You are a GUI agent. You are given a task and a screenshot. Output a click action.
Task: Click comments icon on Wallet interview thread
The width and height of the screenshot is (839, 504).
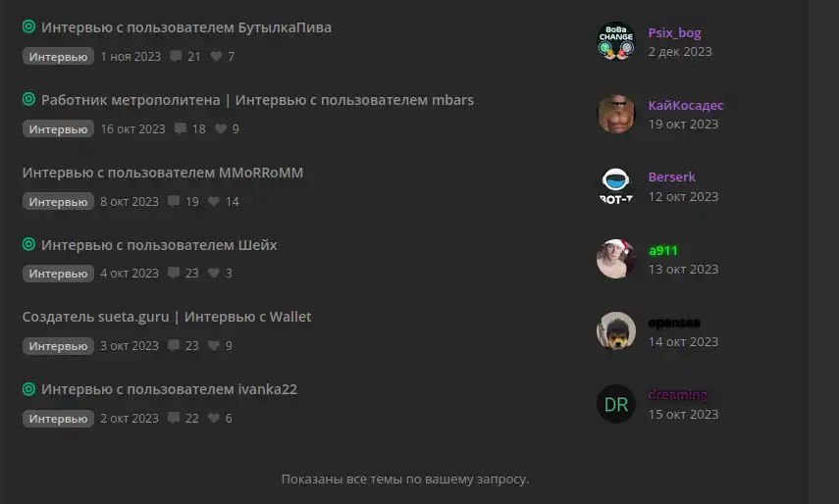(174, 345)
